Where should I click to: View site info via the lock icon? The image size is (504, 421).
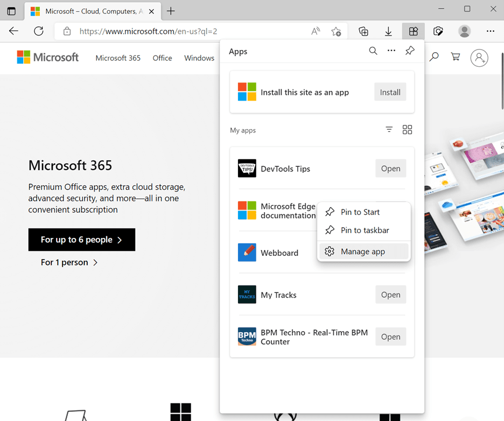67,31
